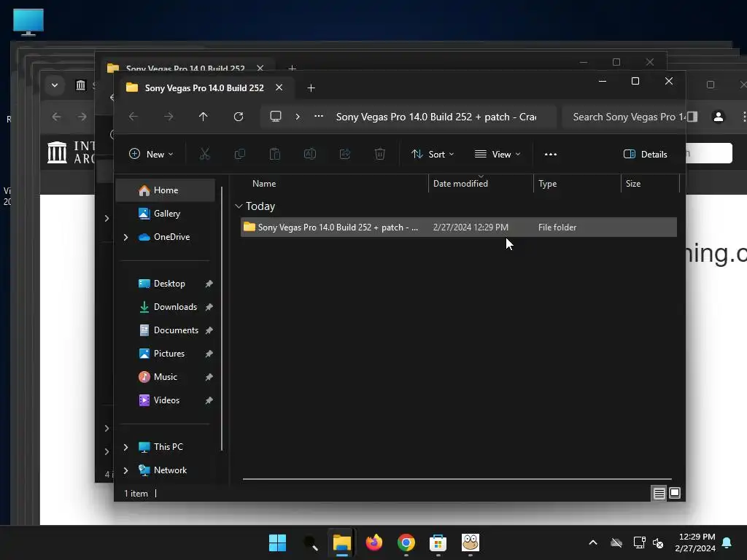Click the Copy icon in toolbar
This screenshot has width=747, height=560.
(239, 154)
